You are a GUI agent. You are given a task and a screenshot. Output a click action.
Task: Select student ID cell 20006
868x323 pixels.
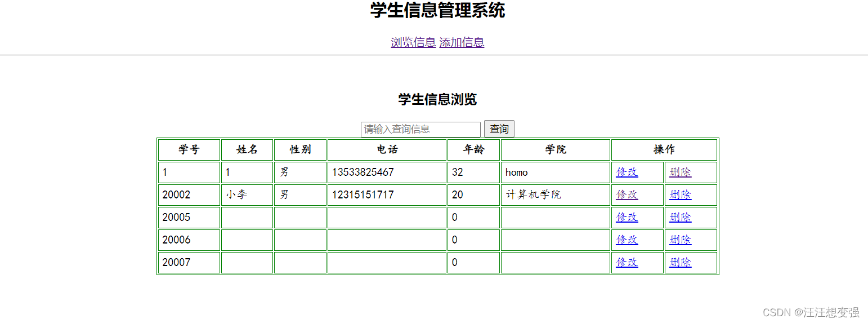click(x=189, y=240)
